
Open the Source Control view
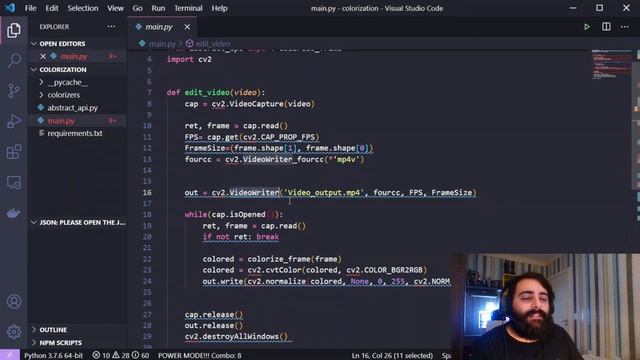tap(14, 90)
